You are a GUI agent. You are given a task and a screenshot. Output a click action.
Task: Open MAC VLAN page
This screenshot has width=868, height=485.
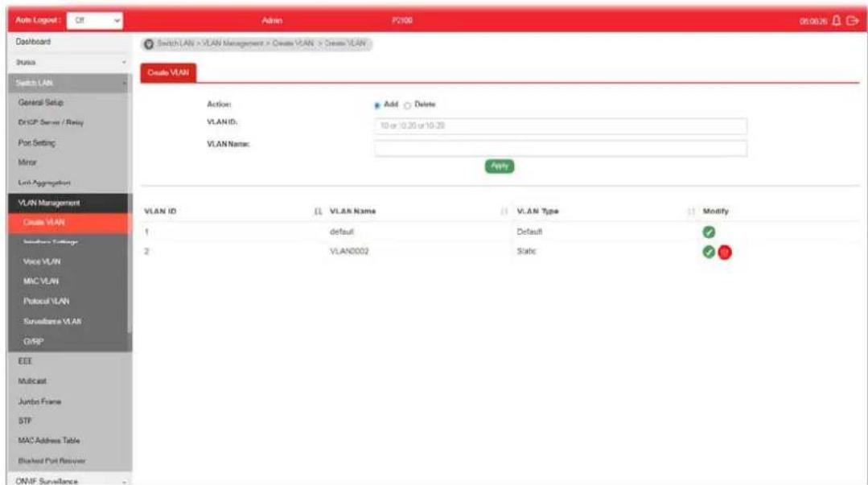[x=41, y=282]
